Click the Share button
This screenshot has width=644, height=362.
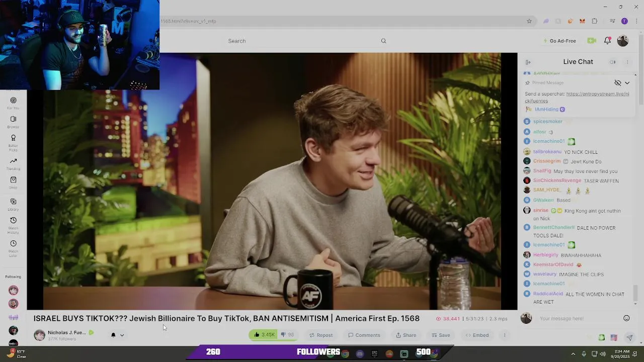pos(406,335)
